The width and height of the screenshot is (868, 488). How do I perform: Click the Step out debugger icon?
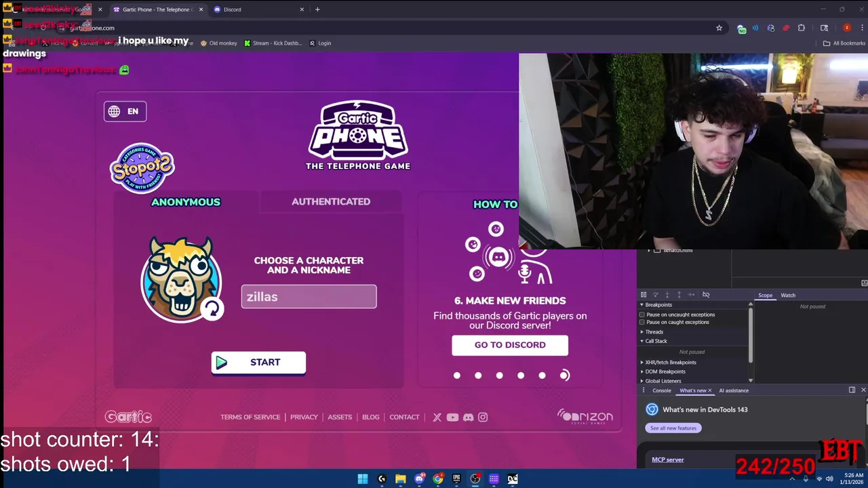tap(679, 295)
